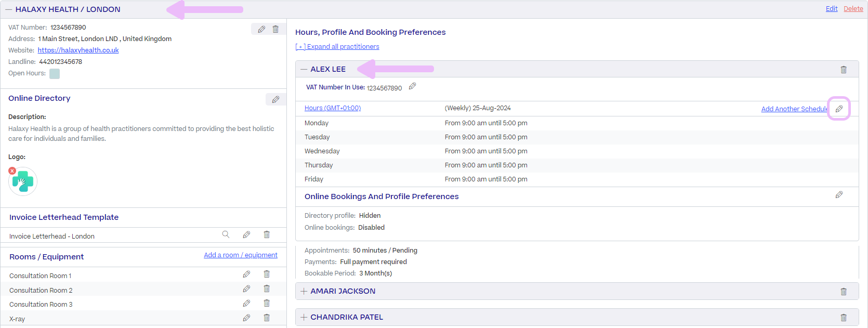This screenshot has height=328, width=868.
Task: Click the Edit link for the location
Action: click(x=832, y=9)
